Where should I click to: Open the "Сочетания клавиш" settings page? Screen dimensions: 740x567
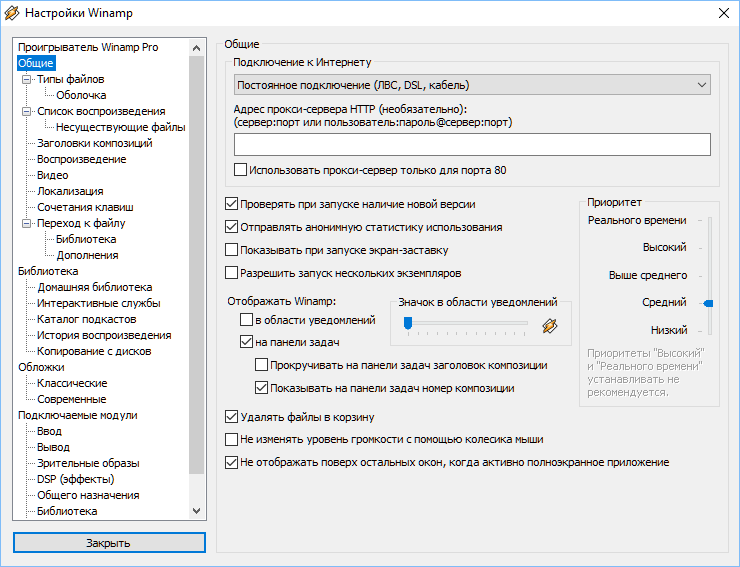(x=85, y=207)
